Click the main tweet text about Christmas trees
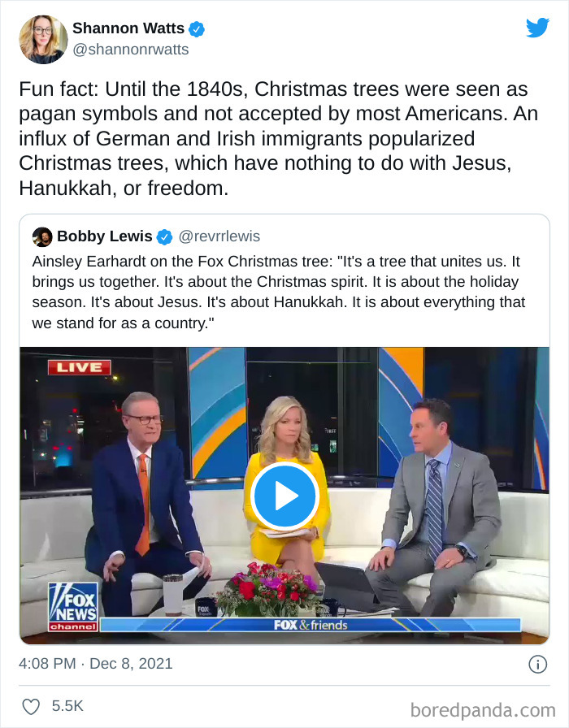Viewport: 569px width, 728px height. point(278,138)
